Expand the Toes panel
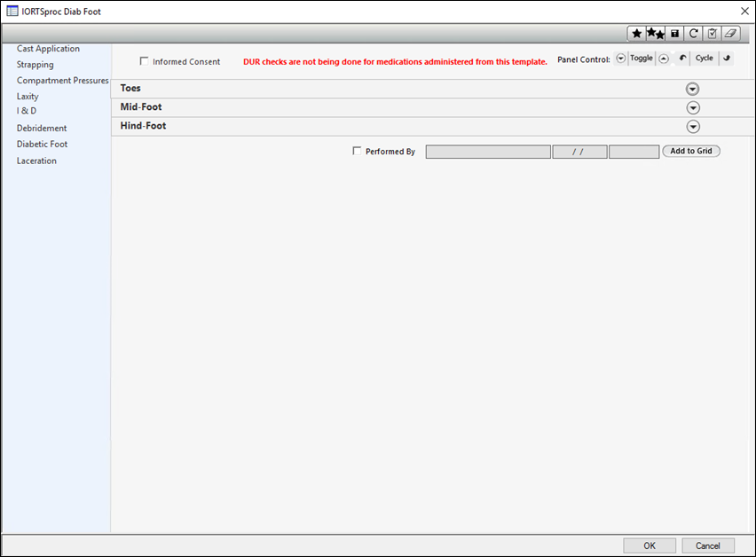Viewport: 756px width, 557px height. click(x=692, y=90)
